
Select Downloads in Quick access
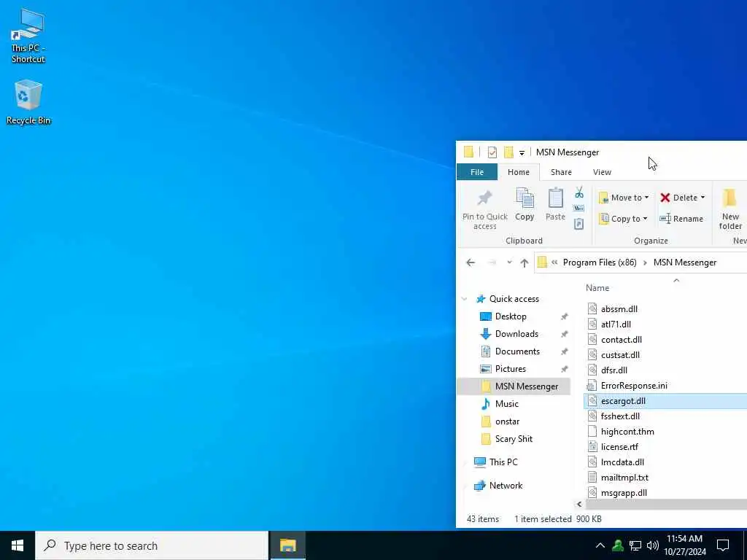516,334
